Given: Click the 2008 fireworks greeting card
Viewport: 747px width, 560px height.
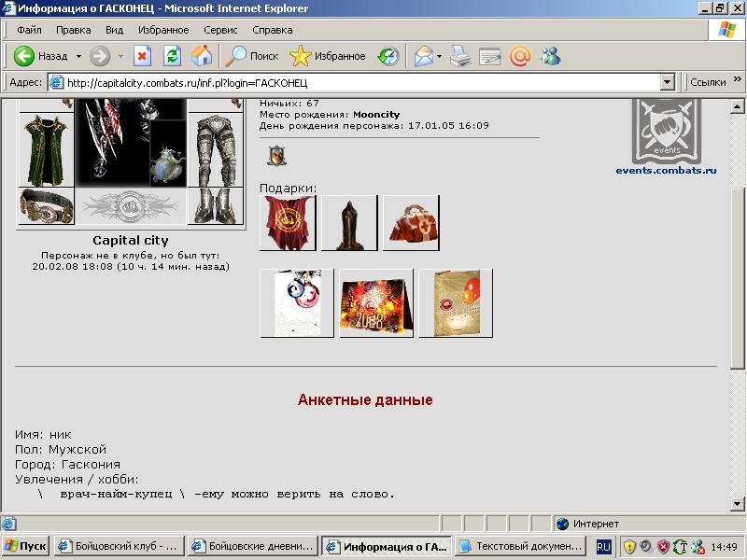Looking at the screenshot, I should click(376, 303).
